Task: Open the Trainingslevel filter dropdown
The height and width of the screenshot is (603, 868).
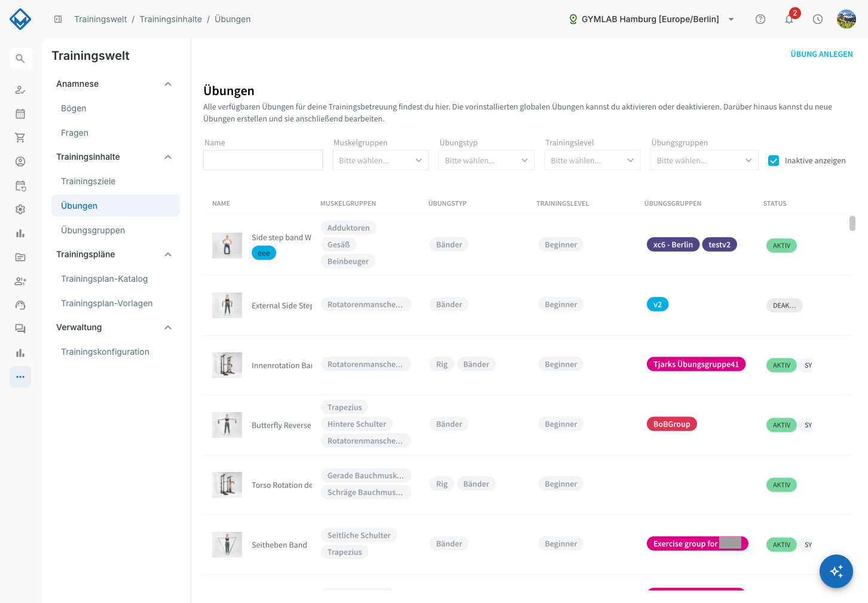Action: [592, 160]
